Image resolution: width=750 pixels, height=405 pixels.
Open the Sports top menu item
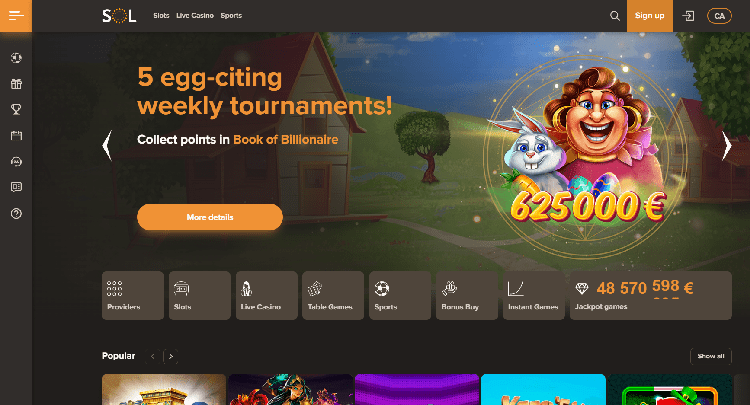pos(231,16)
